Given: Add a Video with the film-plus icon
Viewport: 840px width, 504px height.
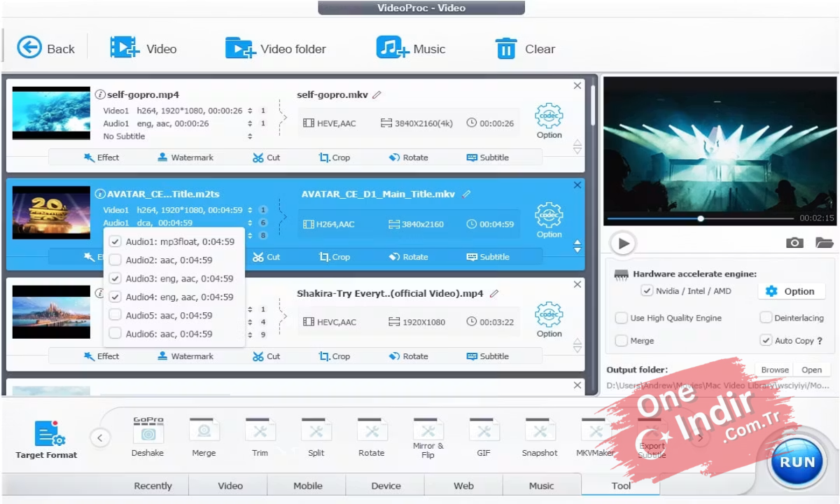Looking at the screenshot, I should pos(143,48).
